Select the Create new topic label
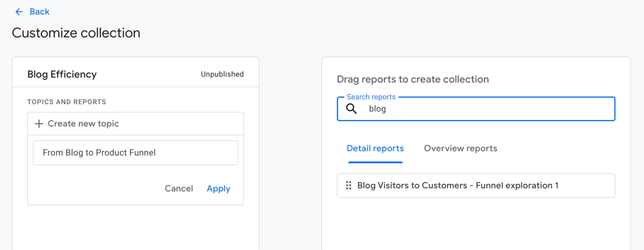This screenshot has width=644, height=250. 83,124
